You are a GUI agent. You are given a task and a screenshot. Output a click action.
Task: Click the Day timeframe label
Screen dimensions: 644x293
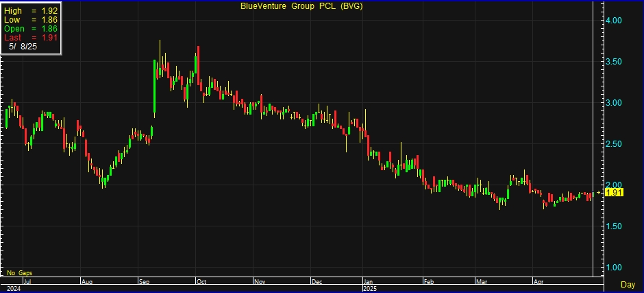(628, 284)
